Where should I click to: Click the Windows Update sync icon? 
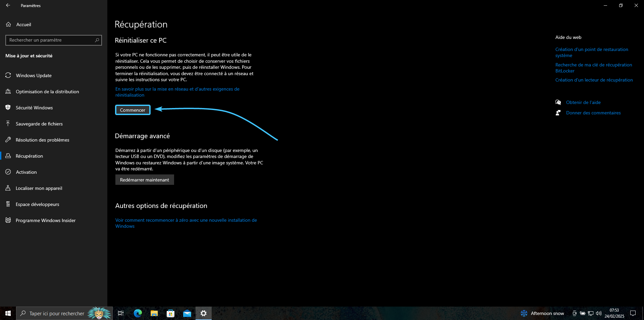[8, 75]
